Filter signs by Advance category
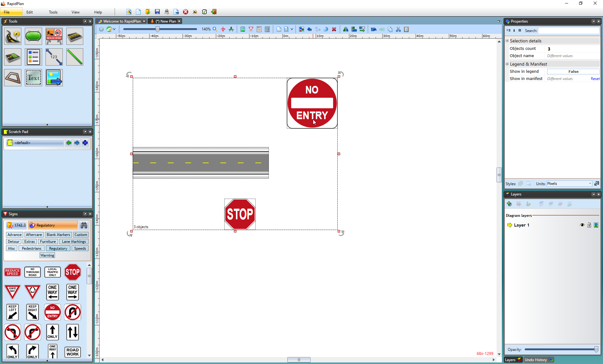This screenshot has width=603, height=364. (x=14, y=235)
